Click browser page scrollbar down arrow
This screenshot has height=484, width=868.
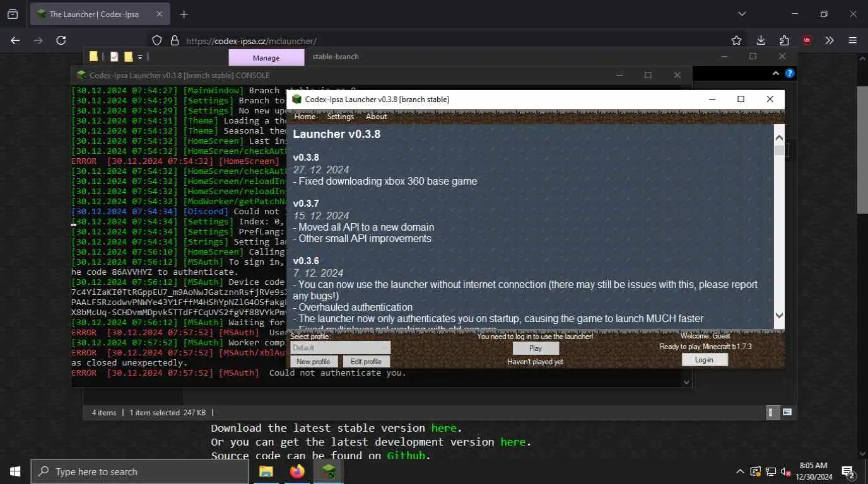pos(862,453)
